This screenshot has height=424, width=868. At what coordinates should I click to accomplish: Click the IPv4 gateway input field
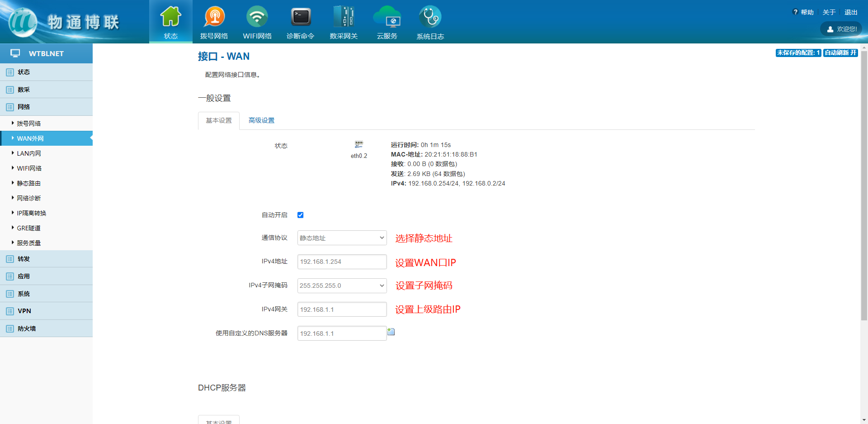click(342, 310)
